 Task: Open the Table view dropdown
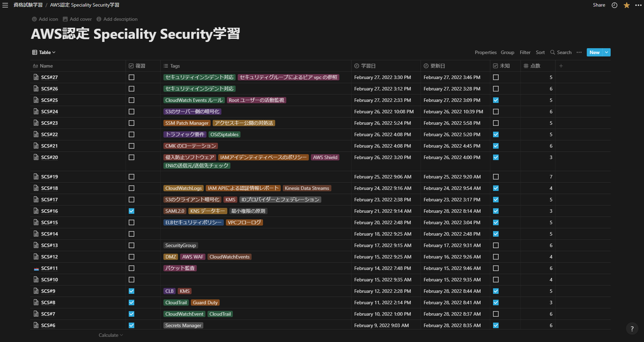(x=44, y=53)
